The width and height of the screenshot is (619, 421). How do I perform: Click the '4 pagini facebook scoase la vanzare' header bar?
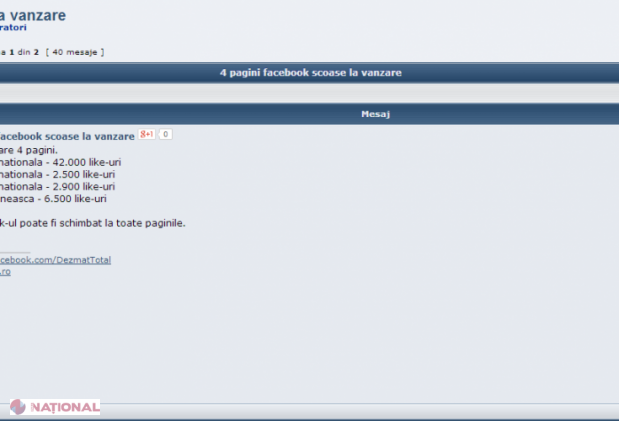[310, 73]
